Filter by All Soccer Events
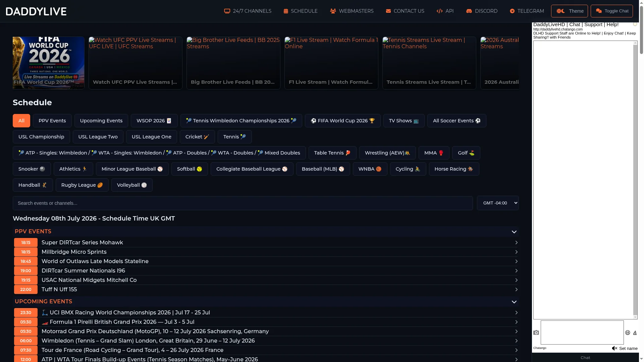The image size is (644, 362). [457, 121]
